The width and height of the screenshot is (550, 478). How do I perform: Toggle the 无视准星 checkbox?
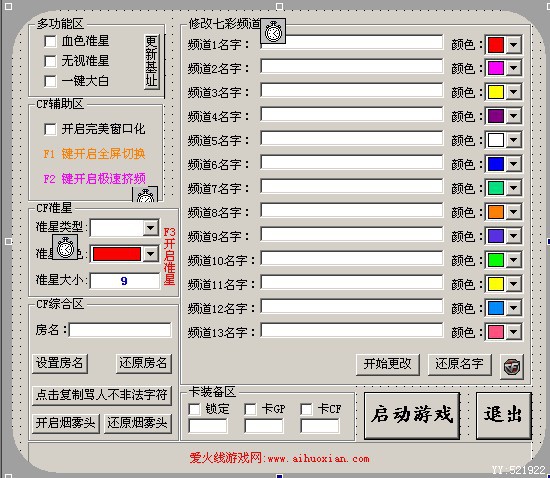pos(50,61)
